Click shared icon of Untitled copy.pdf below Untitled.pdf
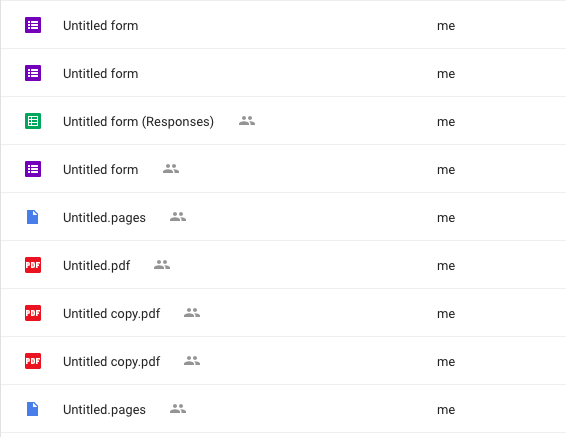 [x=192, y=313]
